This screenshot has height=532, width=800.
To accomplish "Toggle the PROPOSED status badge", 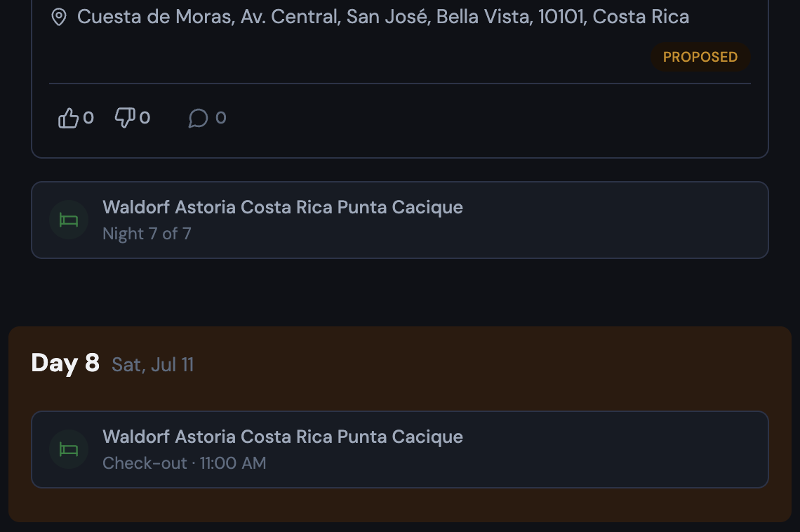I will click(700, 57).
